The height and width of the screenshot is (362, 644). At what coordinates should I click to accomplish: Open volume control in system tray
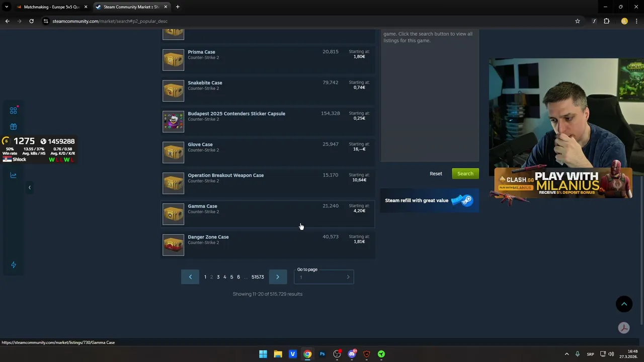(611, 354)
